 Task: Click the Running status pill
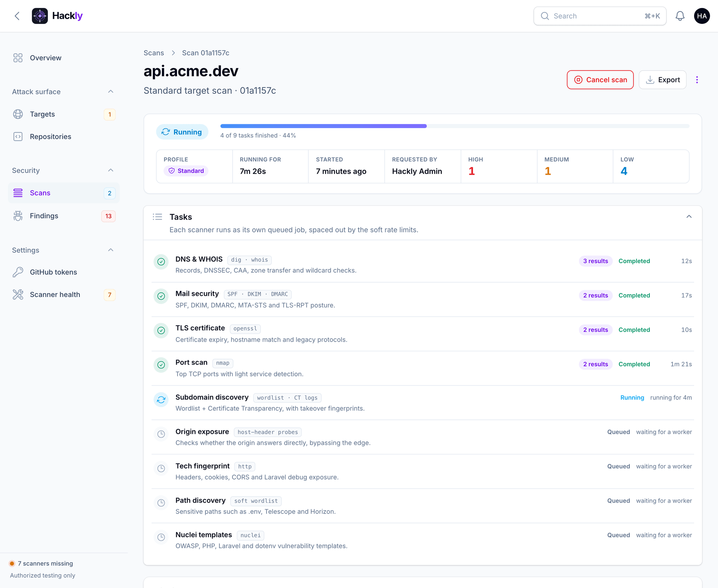(x=182, y=132)
